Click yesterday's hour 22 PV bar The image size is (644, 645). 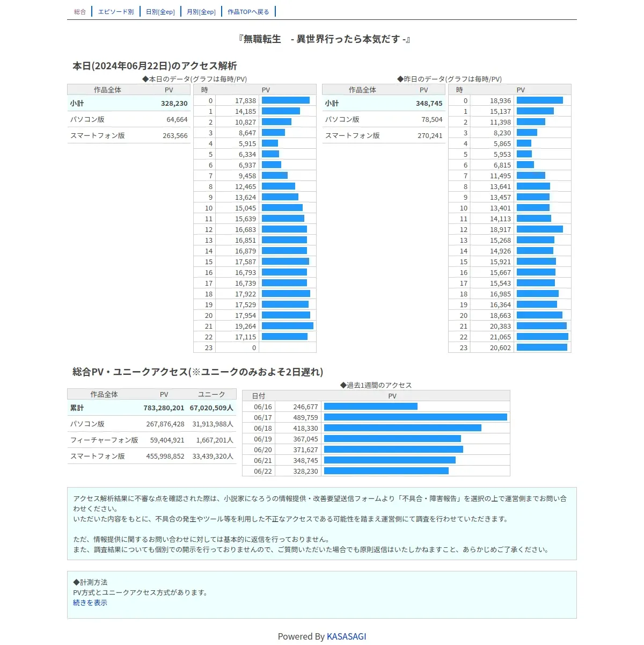543,337
